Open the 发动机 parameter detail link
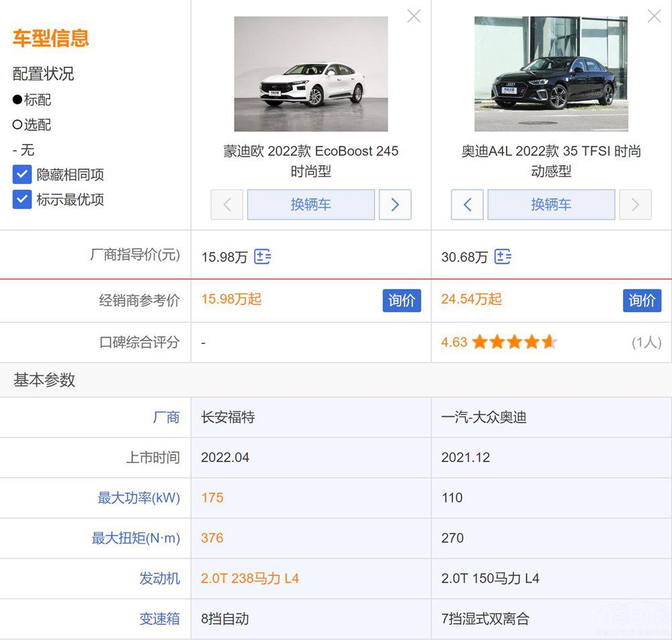Viewport: 672px width, 640px height. (x=160, y=578)
